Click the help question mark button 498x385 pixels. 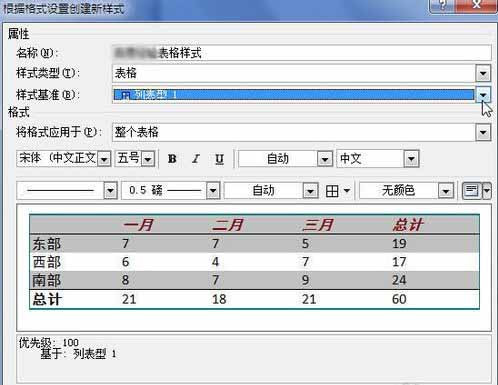pos(442,6)
